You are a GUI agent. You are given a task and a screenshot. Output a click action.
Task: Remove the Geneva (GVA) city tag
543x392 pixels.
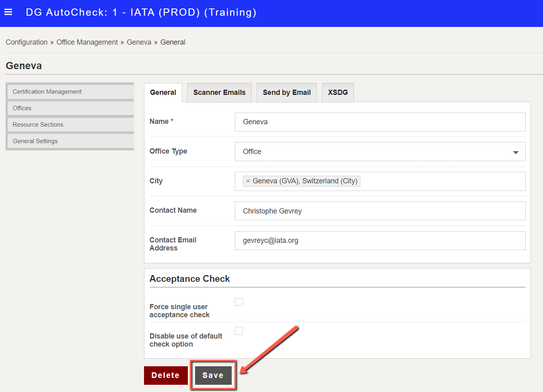pos(248,181)
